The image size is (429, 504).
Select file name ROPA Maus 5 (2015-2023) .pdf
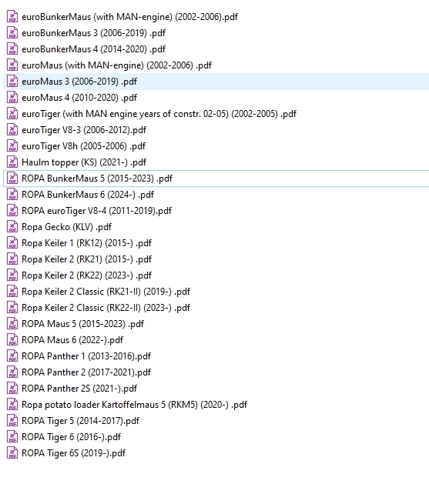pos(82,324)
